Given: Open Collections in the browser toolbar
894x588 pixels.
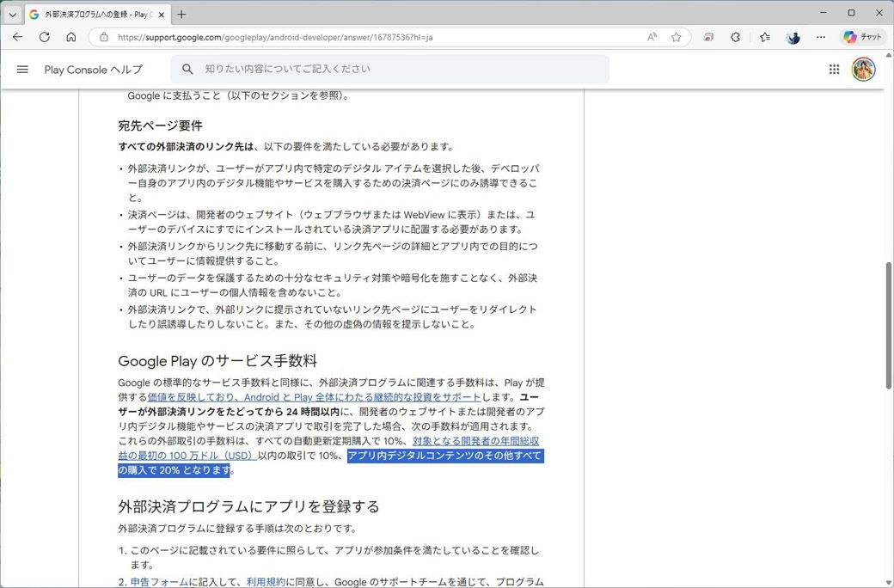Looking at the screenshot, I should pos(764,37).
